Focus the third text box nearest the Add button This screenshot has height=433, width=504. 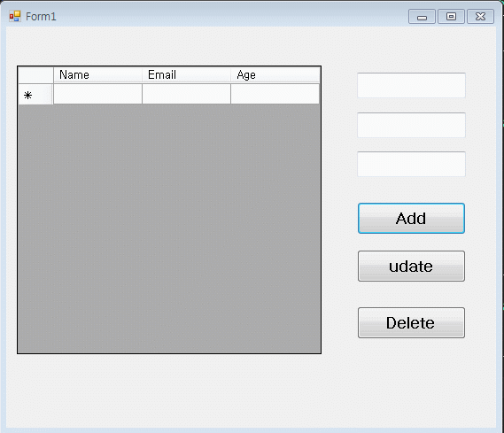pyautogui.click(x=411, y=164)
